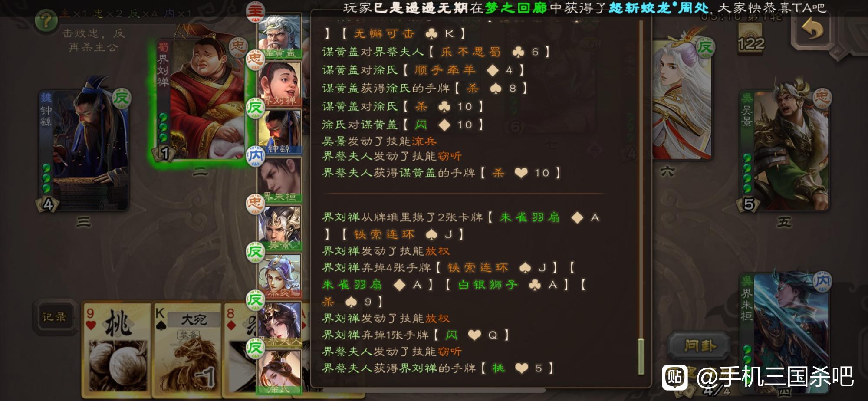This screenshot has height=401, width=868.
Task: Select the 大宛 spade K horse card
Action: (187, 350)
